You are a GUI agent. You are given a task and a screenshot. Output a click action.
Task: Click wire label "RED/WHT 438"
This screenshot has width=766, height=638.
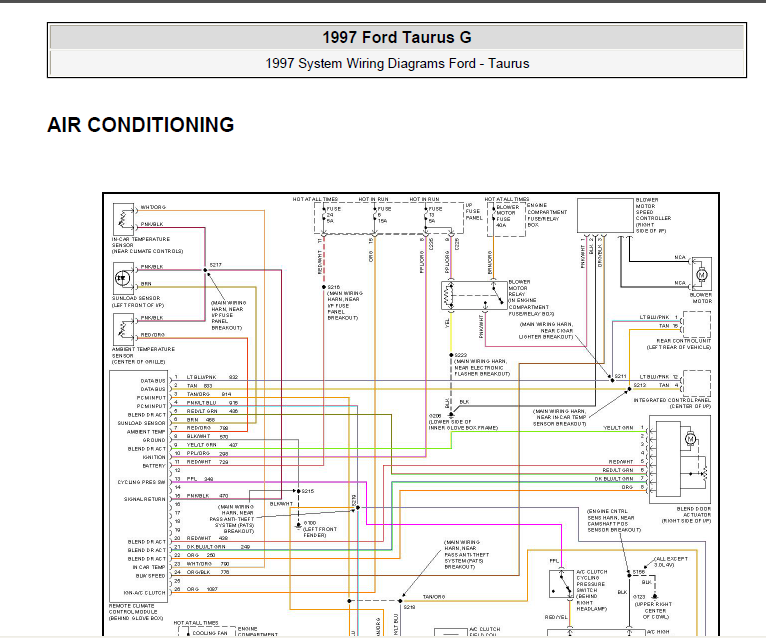click(207, 538)
